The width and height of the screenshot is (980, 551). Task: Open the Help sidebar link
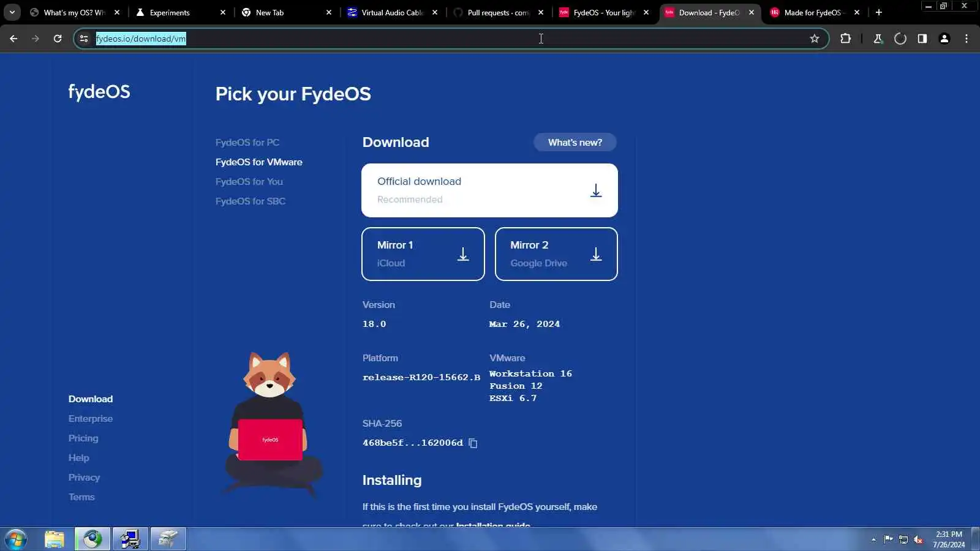(x=79, y=457)
